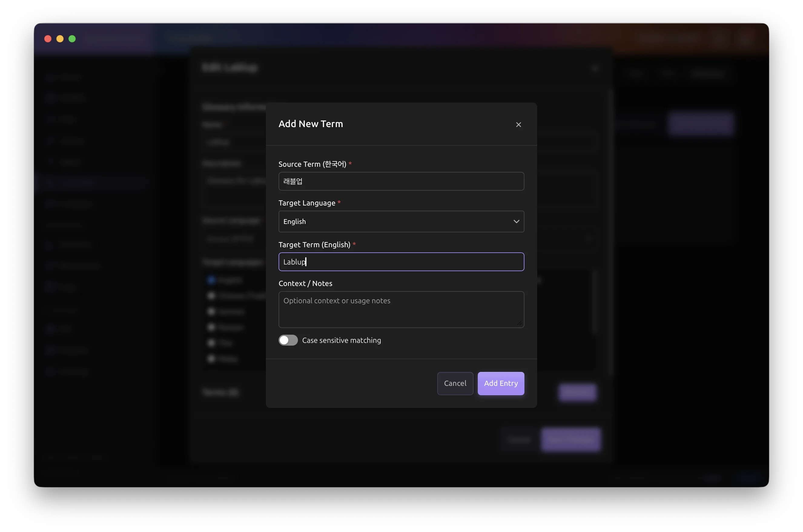
Task: Click the chevron arrow in Target Language box
Action: tap(516, 222)
